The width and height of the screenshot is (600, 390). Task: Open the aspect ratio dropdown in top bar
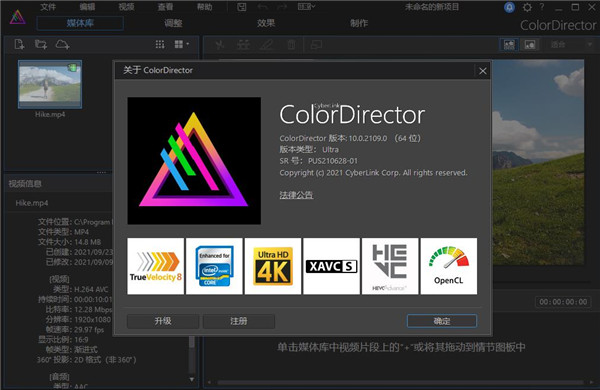[x=306, y=7]
